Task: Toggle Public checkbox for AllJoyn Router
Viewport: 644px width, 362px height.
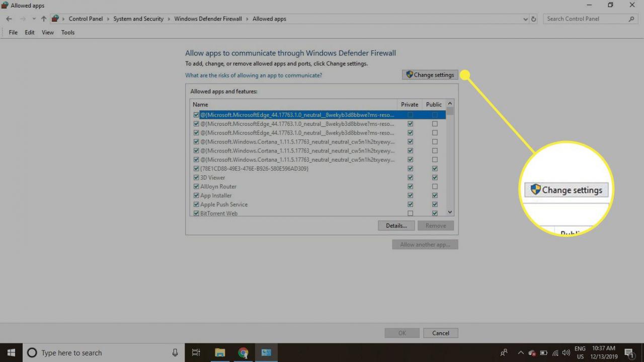Action: pyautogui.click(x=435, y=186)
